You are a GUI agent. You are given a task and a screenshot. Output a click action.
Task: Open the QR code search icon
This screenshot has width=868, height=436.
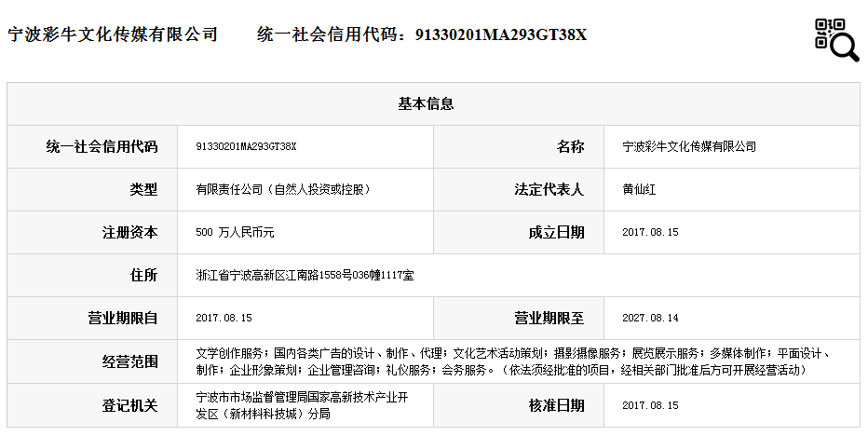coord(837,39)
